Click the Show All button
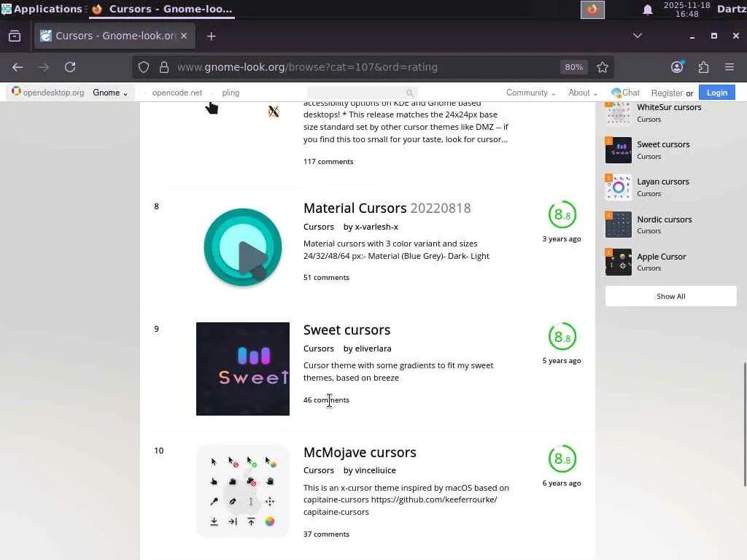The height and width of the screenshot is (560, 747). pos(671,296)
